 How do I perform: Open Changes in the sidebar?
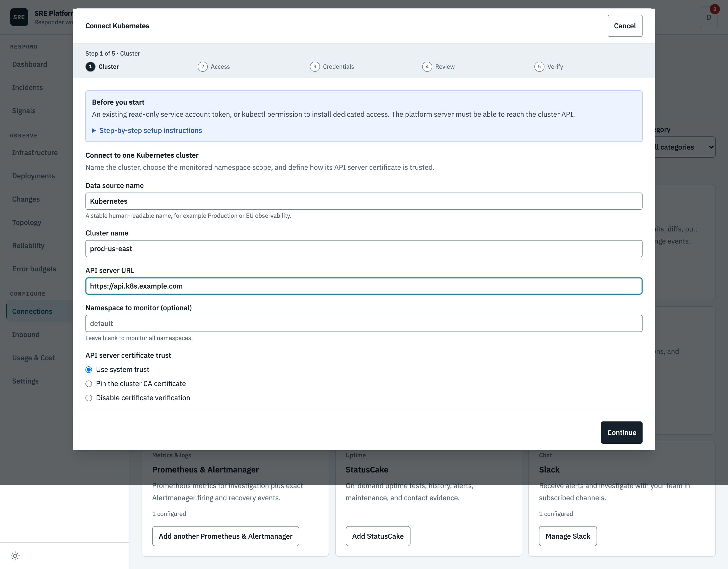click(x=26, y=199)
